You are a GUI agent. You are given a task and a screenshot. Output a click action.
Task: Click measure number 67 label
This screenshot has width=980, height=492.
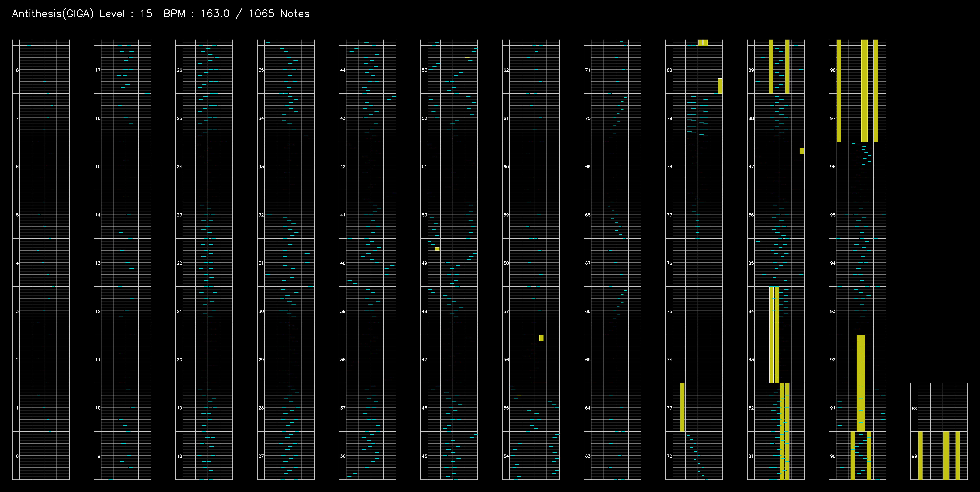(588, 263)
